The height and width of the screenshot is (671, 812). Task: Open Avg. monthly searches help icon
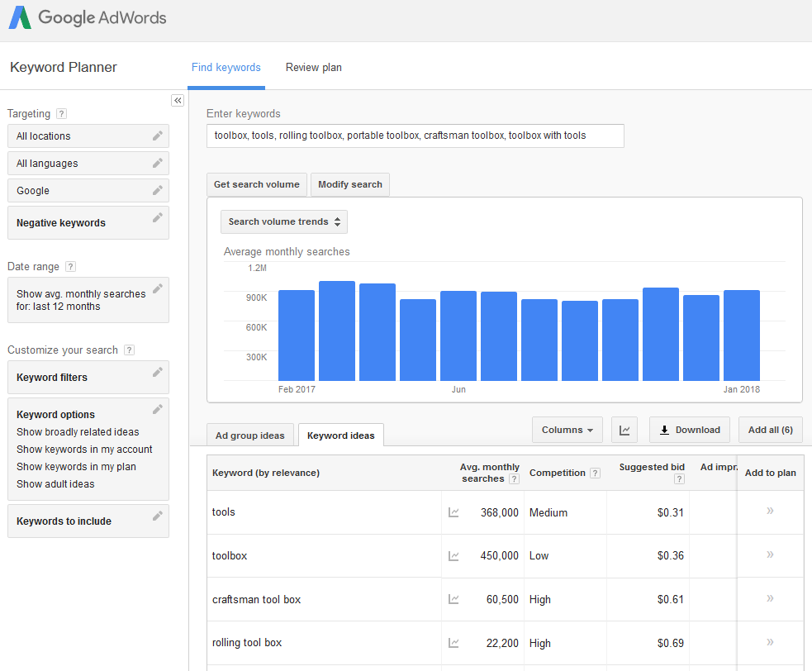pyautogui.click(x=515, y=478)
